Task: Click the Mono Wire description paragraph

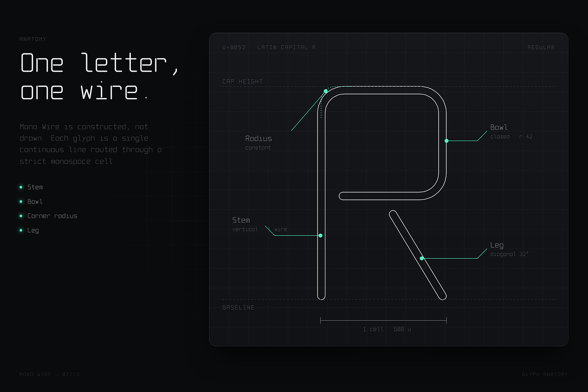Action: click(x=91, y=144)
